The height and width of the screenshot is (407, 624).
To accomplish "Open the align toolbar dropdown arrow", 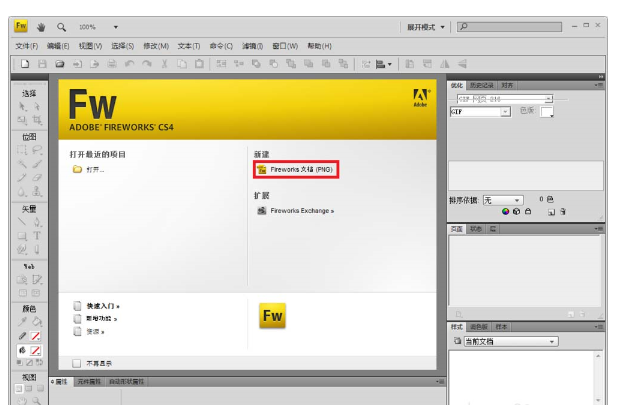I will pyautogui.click(x=390, y=64).
